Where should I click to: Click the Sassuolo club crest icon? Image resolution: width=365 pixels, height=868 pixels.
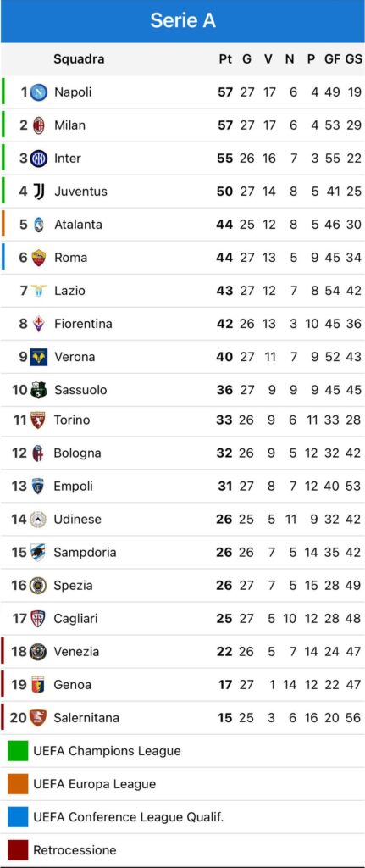coord(39,390)
